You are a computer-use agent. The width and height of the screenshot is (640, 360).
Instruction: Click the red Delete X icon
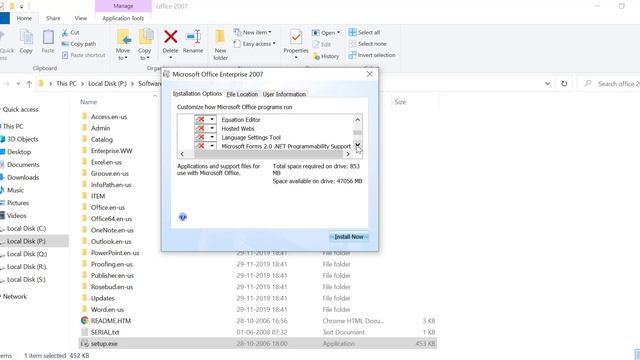point(170,37)
